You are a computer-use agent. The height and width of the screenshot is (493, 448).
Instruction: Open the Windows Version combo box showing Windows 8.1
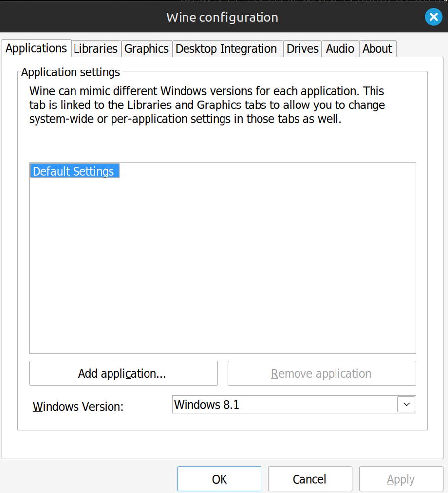coord(294,404)
